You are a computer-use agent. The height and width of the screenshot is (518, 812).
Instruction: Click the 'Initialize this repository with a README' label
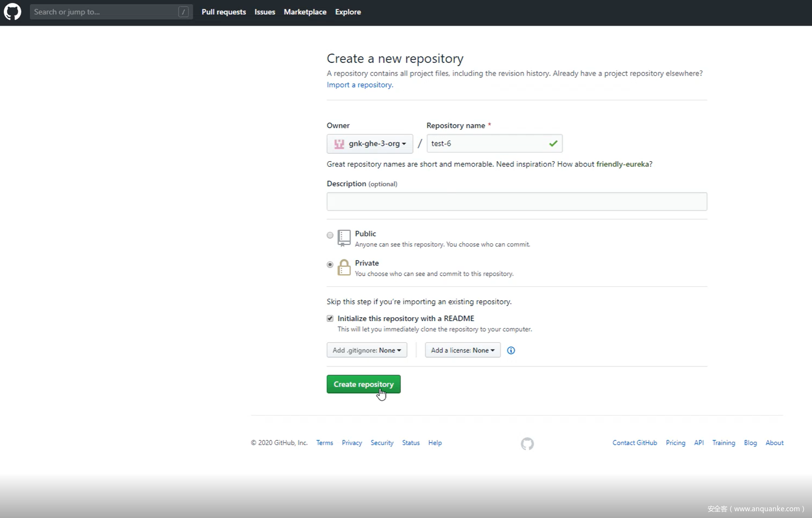pos(406,319)
